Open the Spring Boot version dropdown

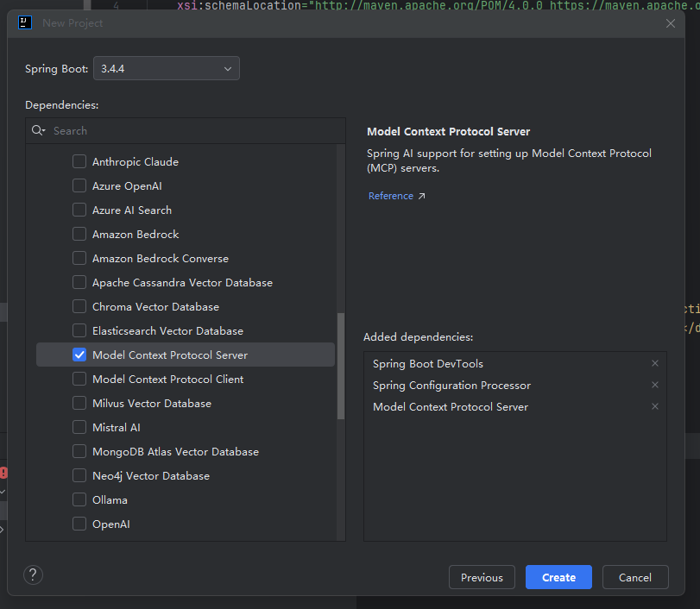click(x=167, y=68)
